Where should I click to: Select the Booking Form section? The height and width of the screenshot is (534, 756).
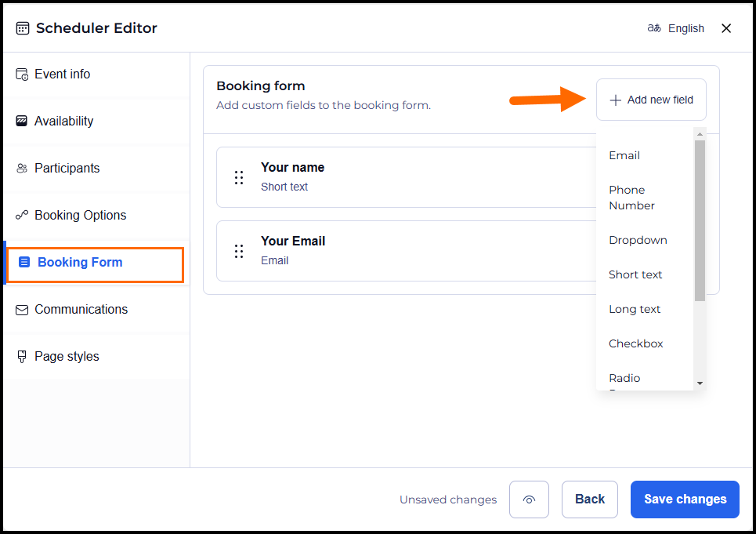pos(96,263)
